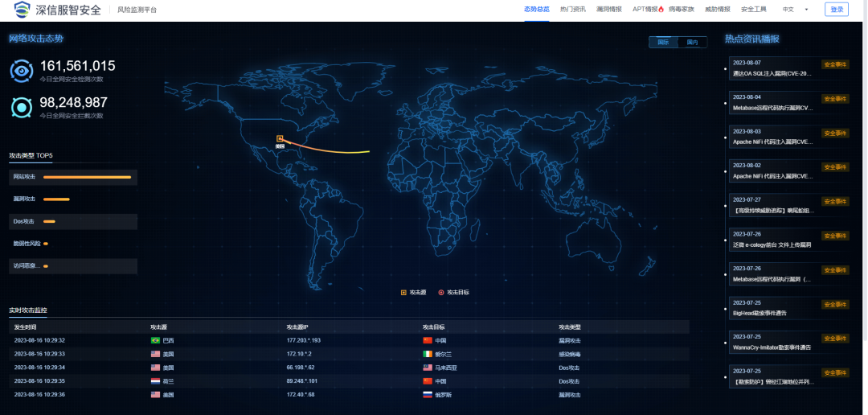Click the 安全事件 tag on 2023-07-27 item

click(835, 201)
